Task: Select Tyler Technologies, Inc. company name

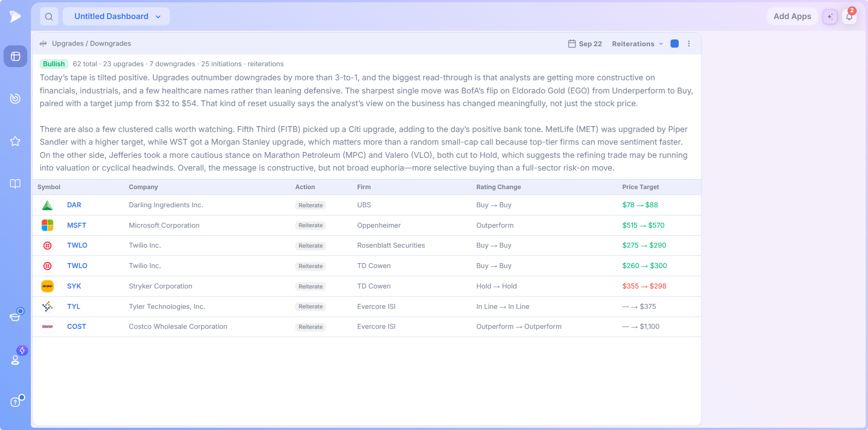Action: [x=167, y=307]
